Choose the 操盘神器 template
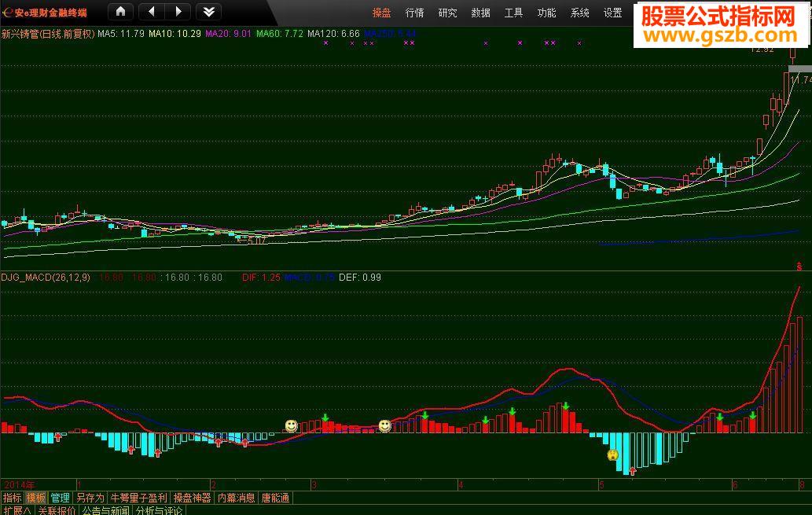The image size is (812, 515). pos(192,498)
